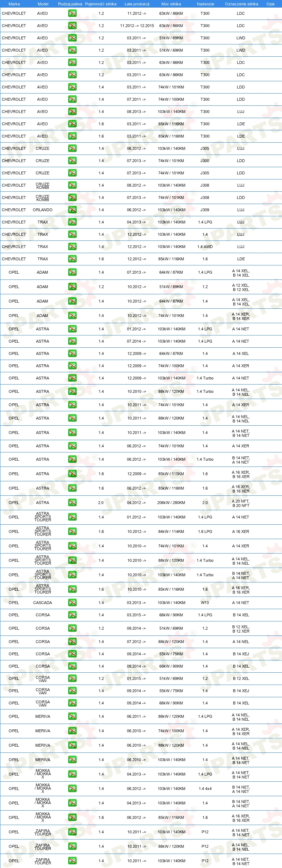Click fuel icon in Meriva 103kW / 140KM row

tap(72, 760)
